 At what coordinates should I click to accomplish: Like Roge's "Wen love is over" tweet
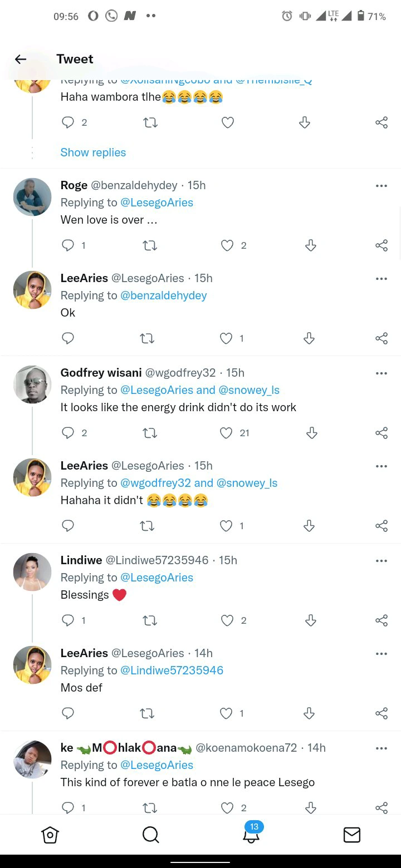(227, 245)
